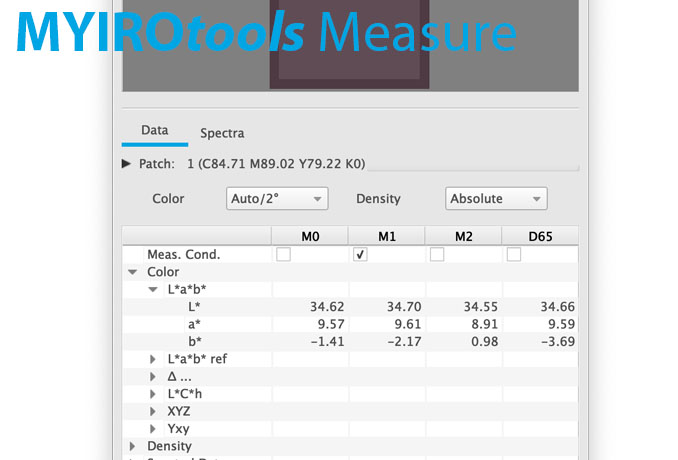Select the M0 column header
Viewport: 678px width, 460px height.
(310, 236)
